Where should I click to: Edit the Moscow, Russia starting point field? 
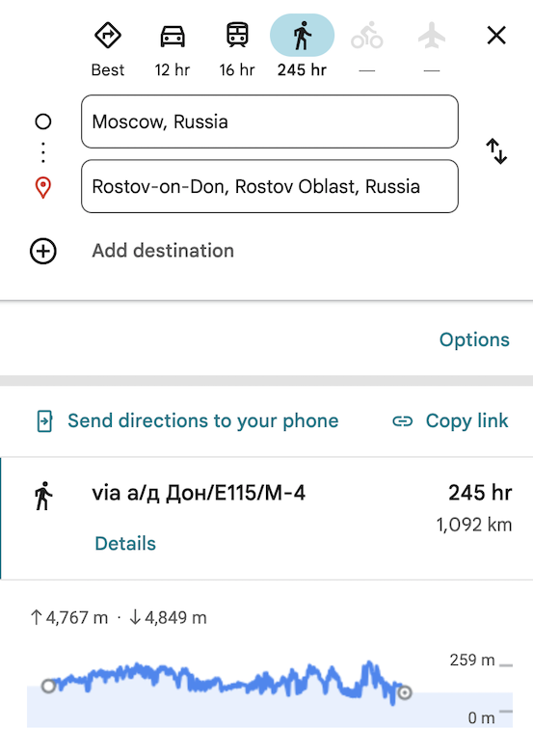pos(270,121)
